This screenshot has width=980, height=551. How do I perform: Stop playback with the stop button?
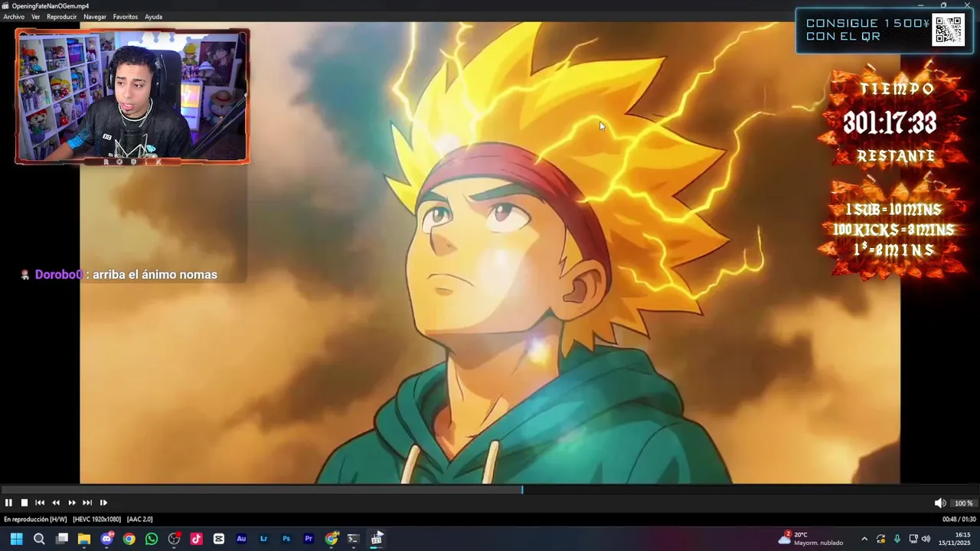tap(24, 503)
